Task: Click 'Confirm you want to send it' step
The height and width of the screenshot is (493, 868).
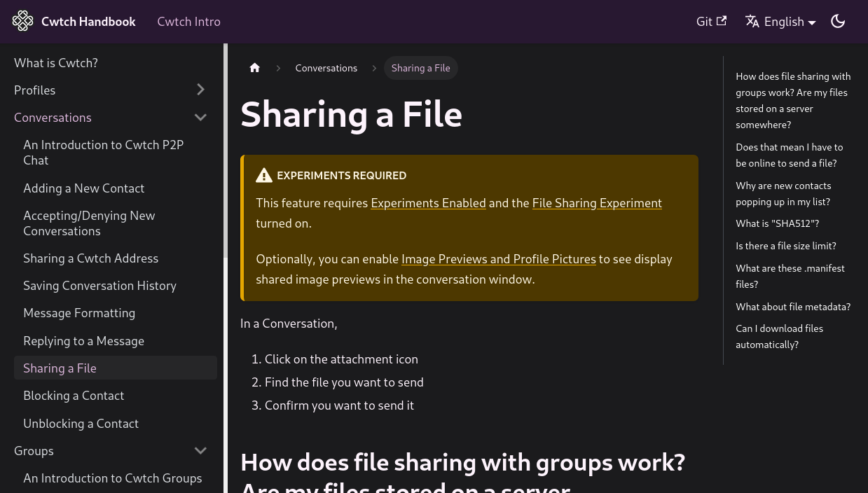Action: point(339,405)
